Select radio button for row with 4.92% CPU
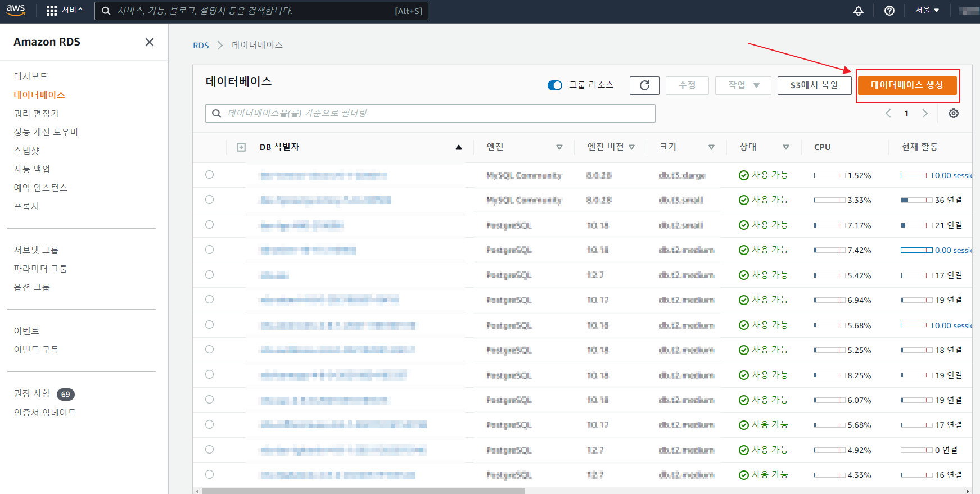This screenshot has width=980, height=494. [209, 450]
